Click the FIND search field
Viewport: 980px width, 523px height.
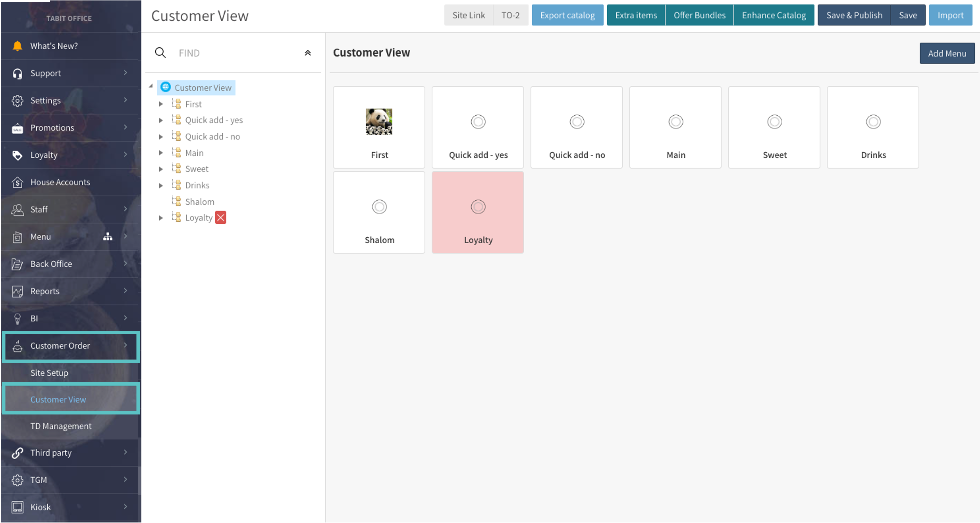(236, 53)
